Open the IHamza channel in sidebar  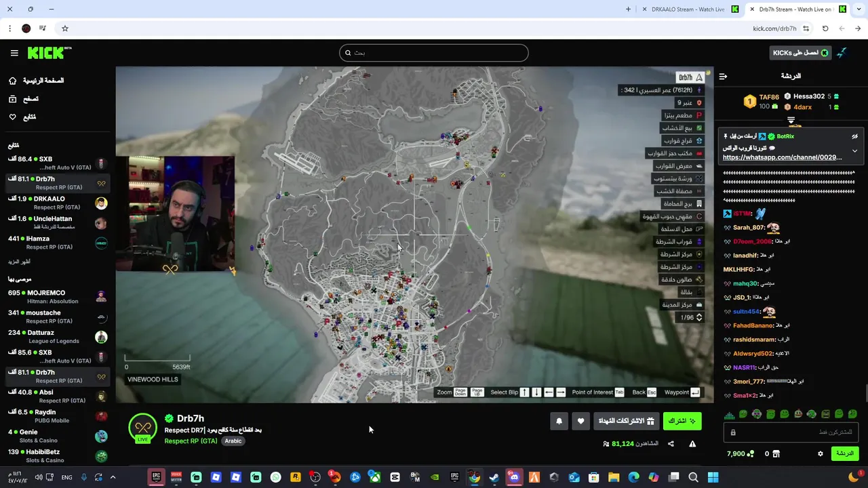(x=58, y=243)
